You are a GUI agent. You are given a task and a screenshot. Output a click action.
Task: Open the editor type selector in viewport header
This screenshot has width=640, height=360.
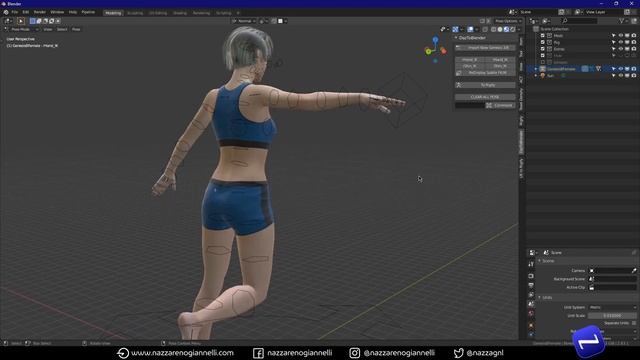pyautogui.click(x=8, y=21)
